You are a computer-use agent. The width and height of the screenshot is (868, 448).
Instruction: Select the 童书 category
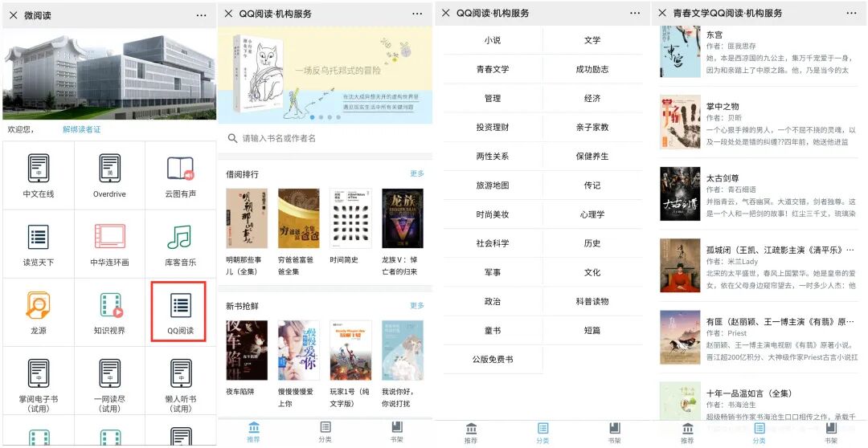493,331
